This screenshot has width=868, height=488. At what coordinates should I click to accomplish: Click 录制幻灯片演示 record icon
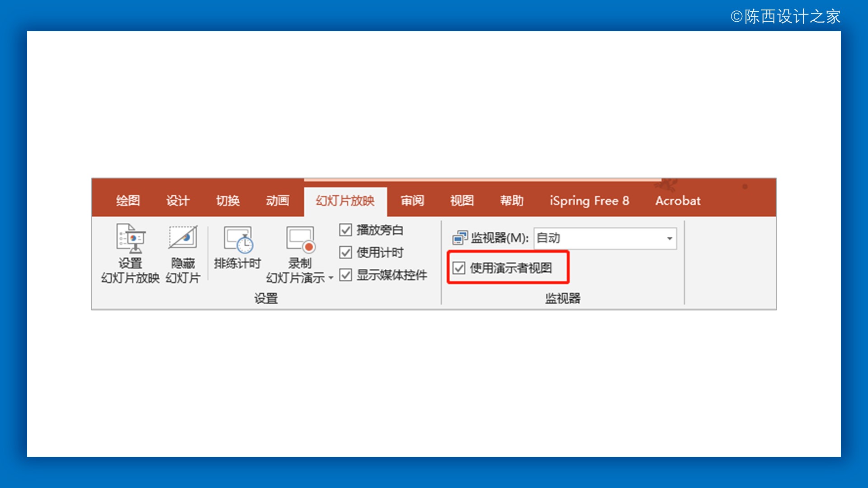[x=300, y=239]
